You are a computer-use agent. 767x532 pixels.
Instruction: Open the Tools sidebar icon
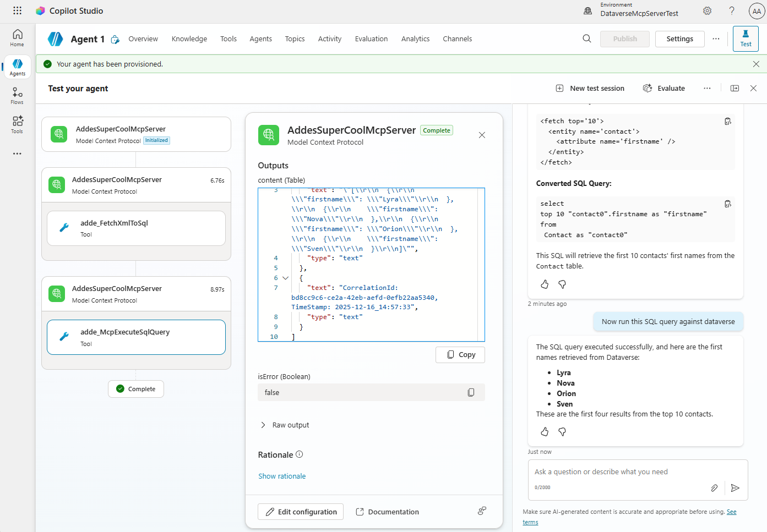[x=17, y=124]
